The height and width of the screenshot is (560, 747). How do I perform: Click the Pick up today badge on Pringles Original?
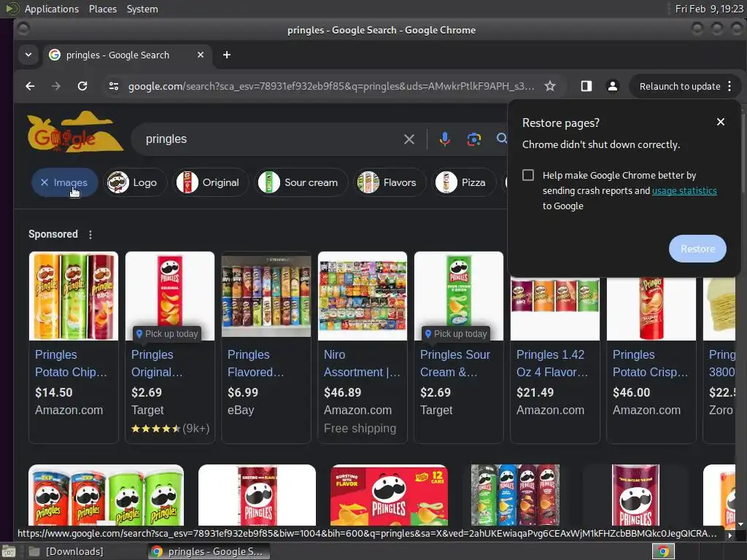(x=167, y=334)
